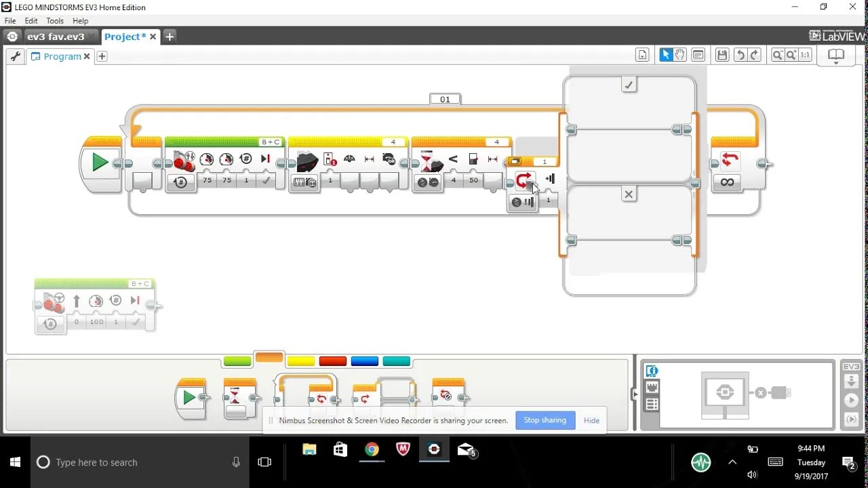Switch to the Project* tab
Screen dimensions: 868x488
click(125, 37)
